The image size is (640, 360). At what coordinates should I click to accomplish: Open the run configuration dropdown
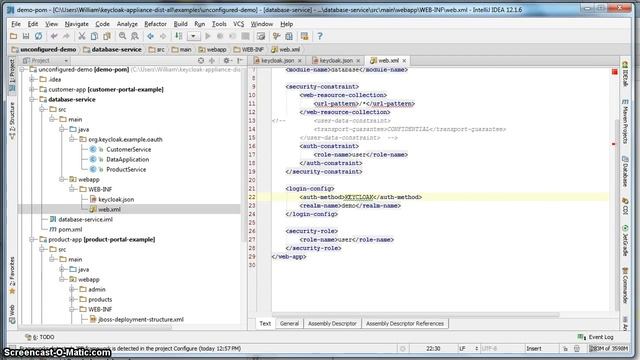[193, 36]
